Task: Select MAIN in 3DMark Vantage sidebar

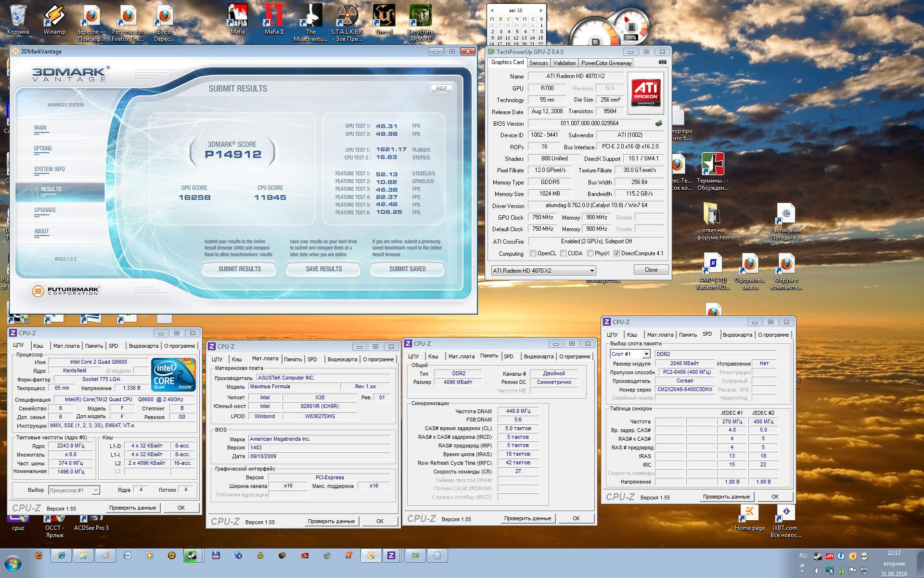Action: click(40, 128)
